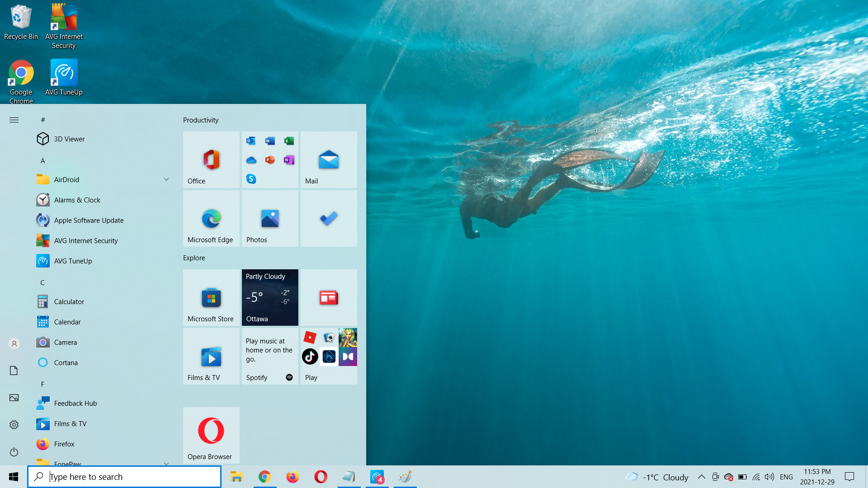Open Calendar app
868x488 pixels.
(104, 322)
